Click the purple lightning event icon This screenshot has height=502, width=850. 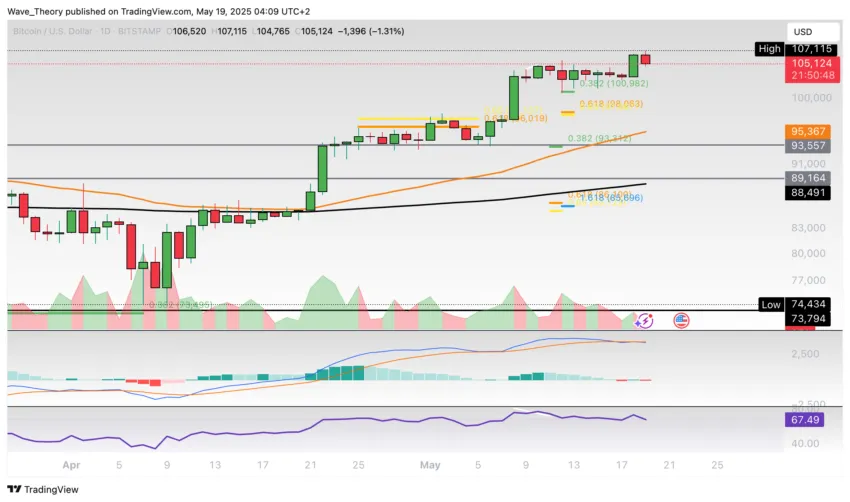pyautogui.click(x=644, y=321)
